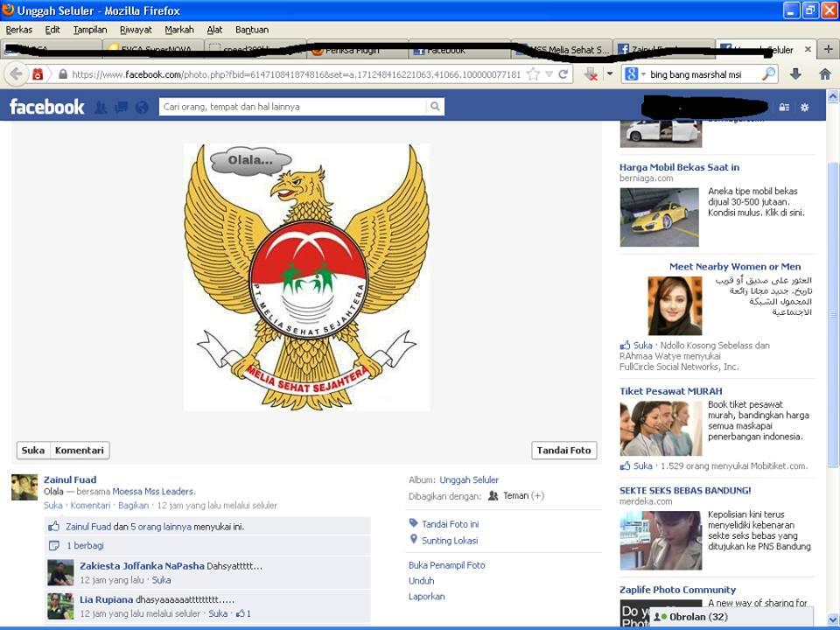Click the red addon icon next to back button
Viewport: 840px width, 630px height.
[x=38, y=74]
